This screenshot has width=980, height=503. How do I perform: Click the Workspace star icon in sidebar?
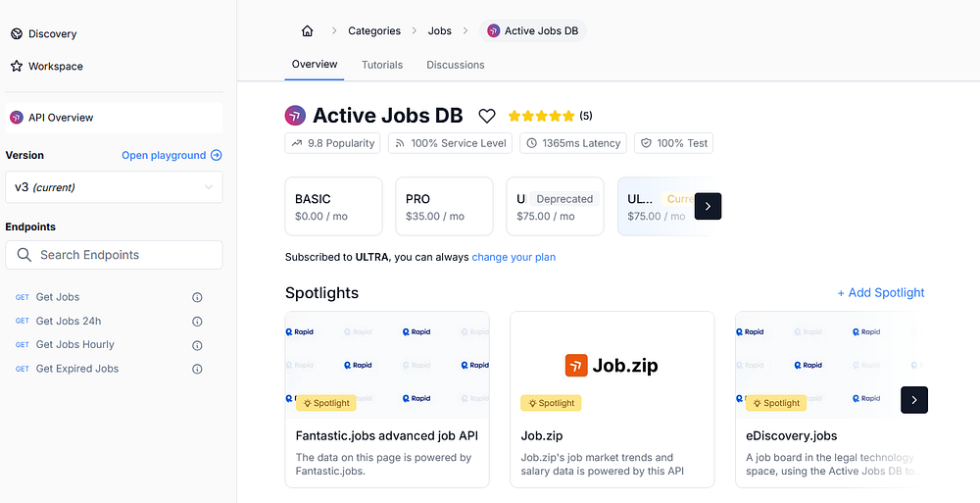coord(17,67)
